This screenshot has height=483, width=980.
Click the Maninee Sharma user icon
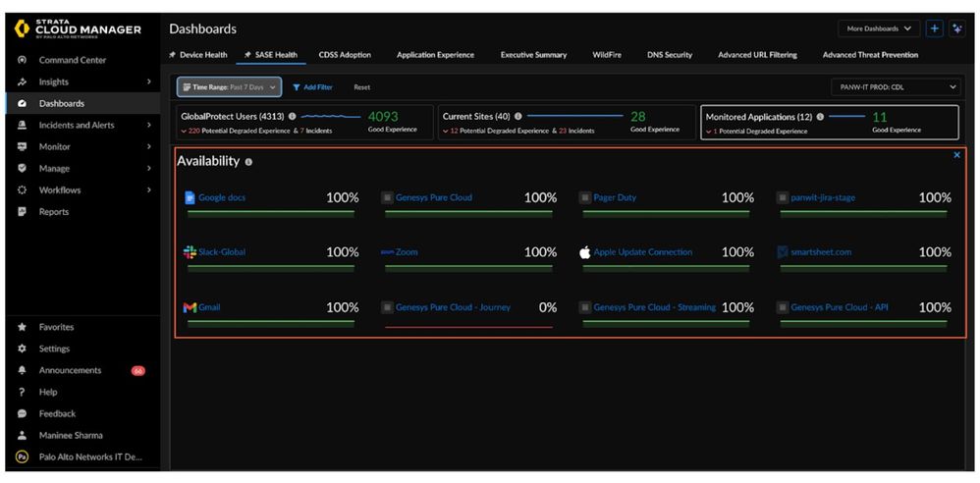pos(22,436)
